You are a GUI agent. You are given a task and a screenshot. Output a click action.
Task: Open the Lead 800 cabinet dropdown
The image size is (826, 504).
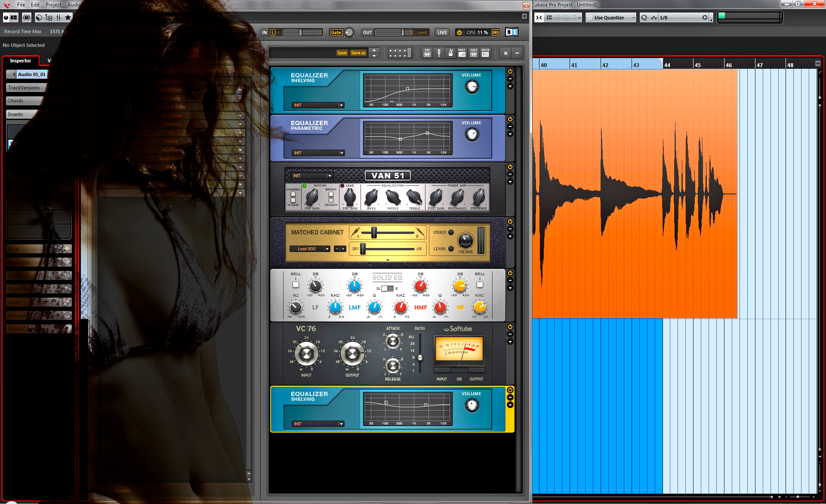(327, 249)
